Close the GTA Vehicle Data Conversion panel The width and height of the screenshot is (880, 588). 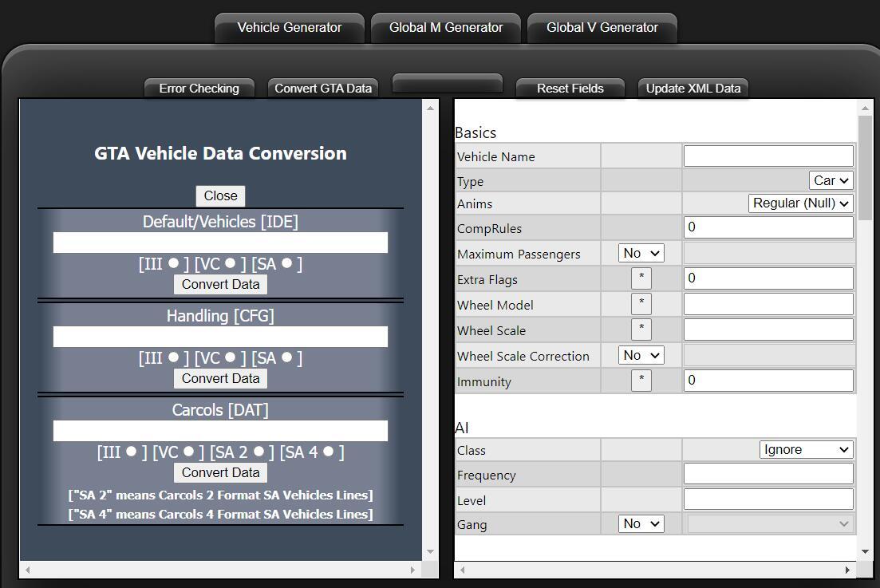point(220,195)
